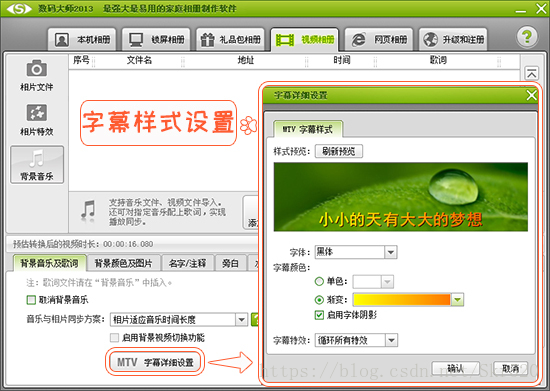550x391 pixels.
Task: Switch to the 礼品包相册 tab
Action: coord(230,40)
